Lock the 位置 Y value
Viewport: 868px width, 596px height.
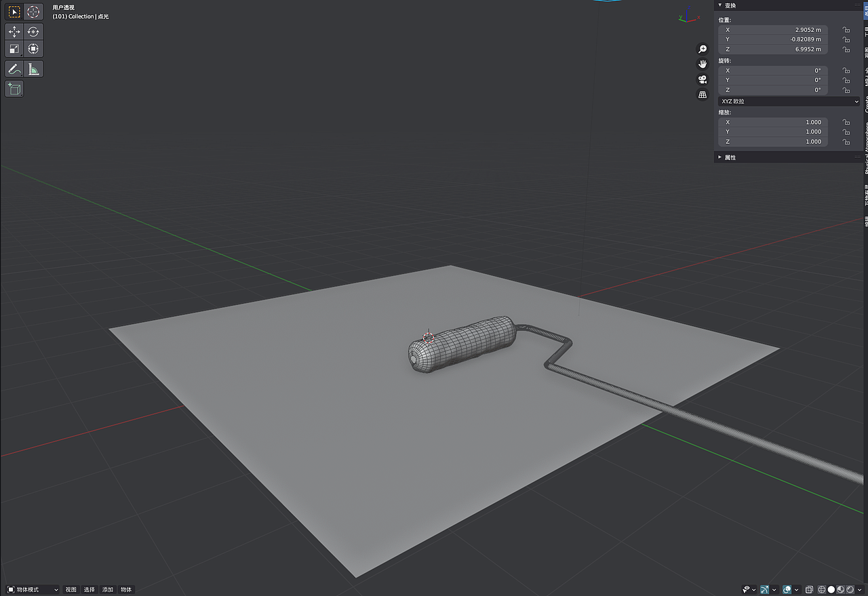[x=846, y=39]
